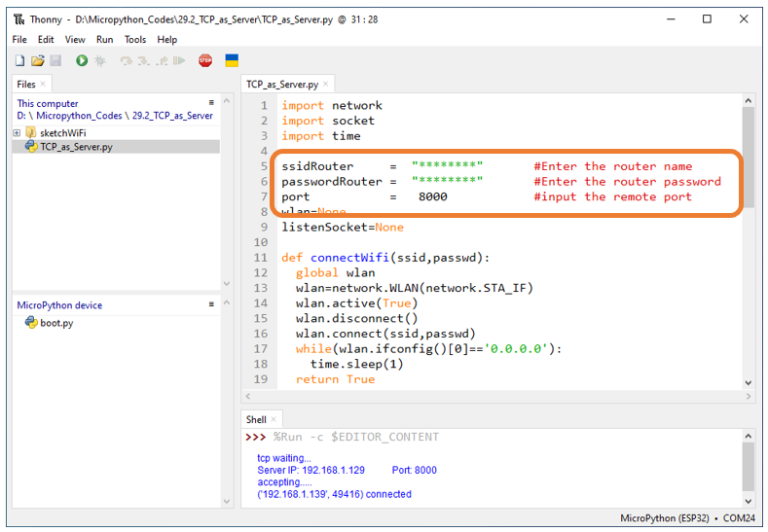The image size is (768, 532).
Task: Click the Resume execution toolbar icon
Action: [180, 60]
